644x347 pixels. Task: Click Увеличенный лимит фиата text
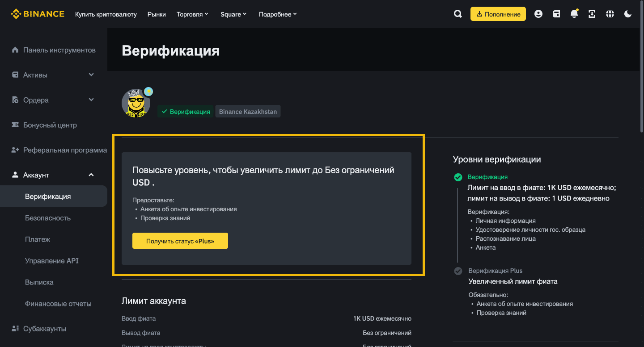pos(513,281)
